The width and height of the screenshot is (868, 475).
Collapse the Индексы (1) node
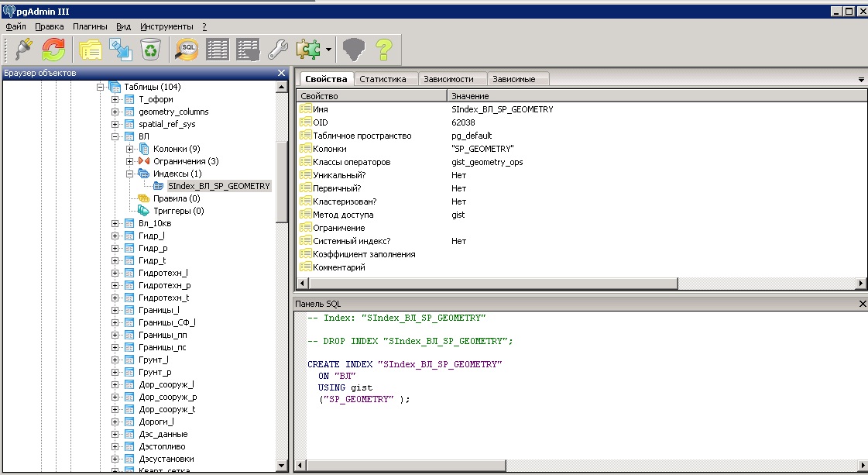(129, 174)
